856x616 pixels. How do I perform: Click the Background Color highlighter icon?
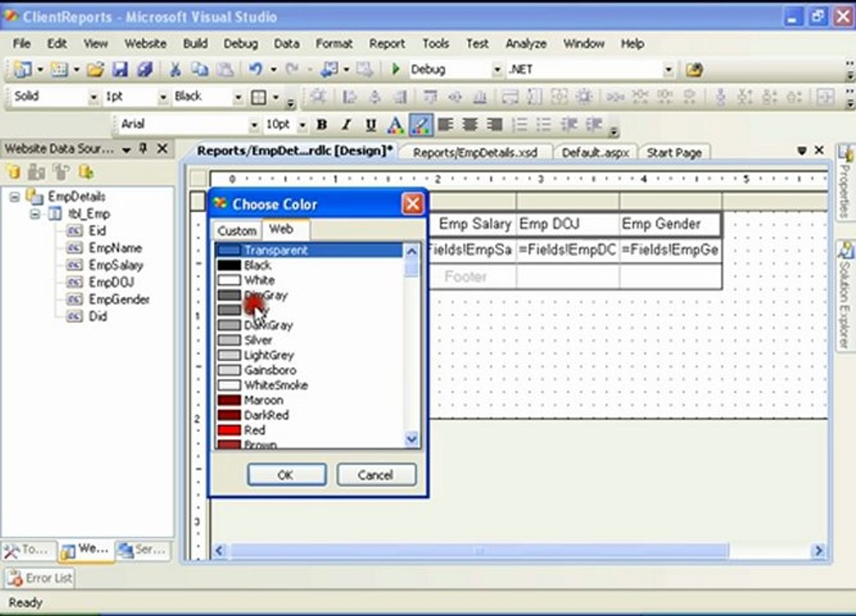(420, 125)
